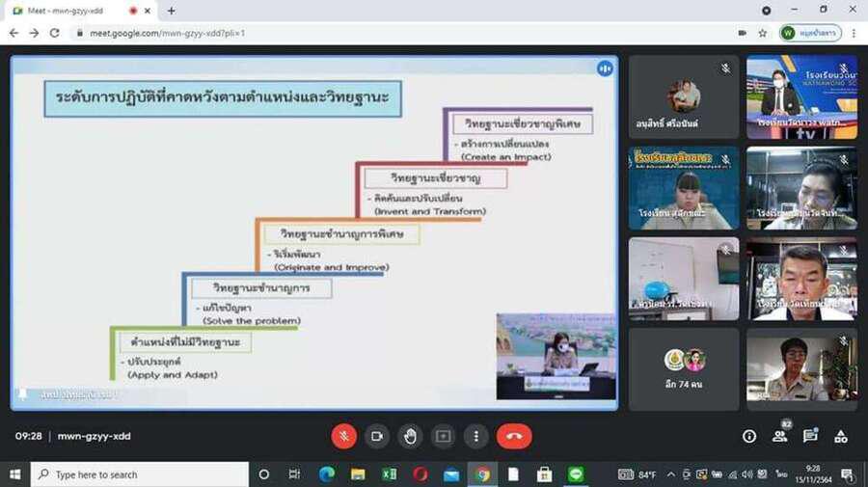Expand the system tray hidden icons arrow
This screenshot has height=487, width=868.
pyautogui.click(x=671, y=474)
